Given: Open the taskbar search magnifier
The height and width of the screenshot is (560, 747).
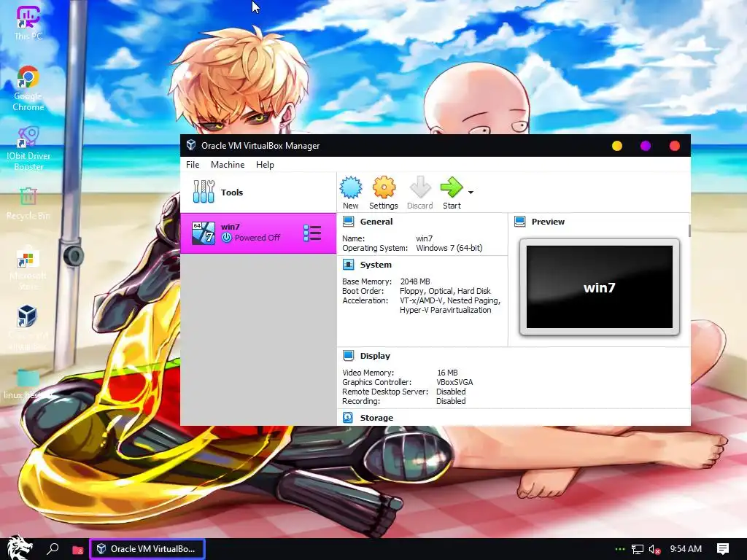Looking at the screenshot, I should tap(53, 549).
